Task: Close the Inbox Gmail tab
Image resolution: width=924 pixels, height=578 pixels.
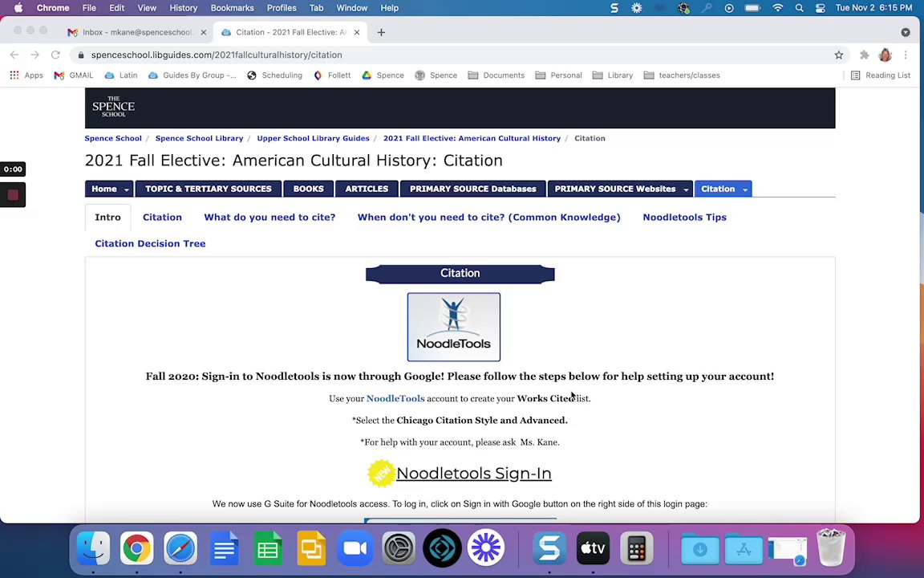Action: [x=203, y=32]
